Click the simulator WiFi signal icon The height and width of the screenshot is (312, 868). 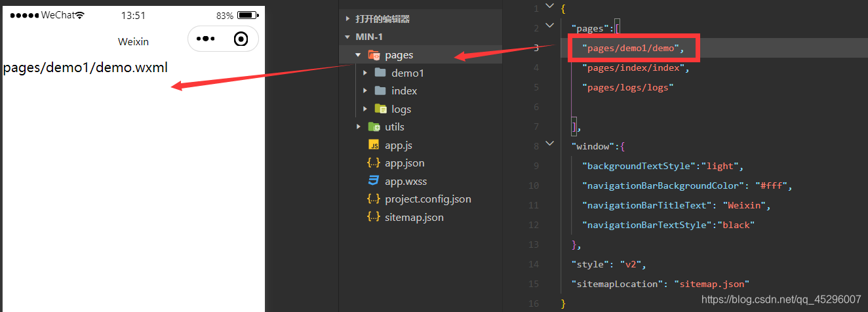pos(80,15)
